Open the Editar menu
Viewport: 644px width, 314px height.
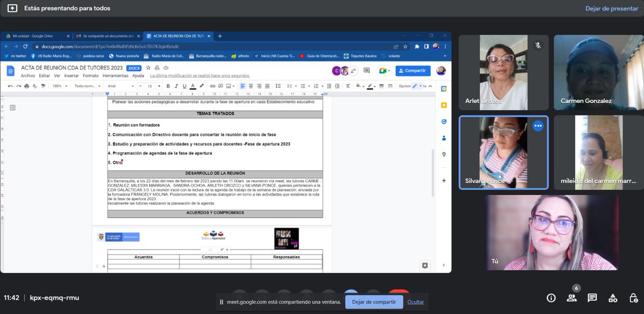[x=45, y=76]
